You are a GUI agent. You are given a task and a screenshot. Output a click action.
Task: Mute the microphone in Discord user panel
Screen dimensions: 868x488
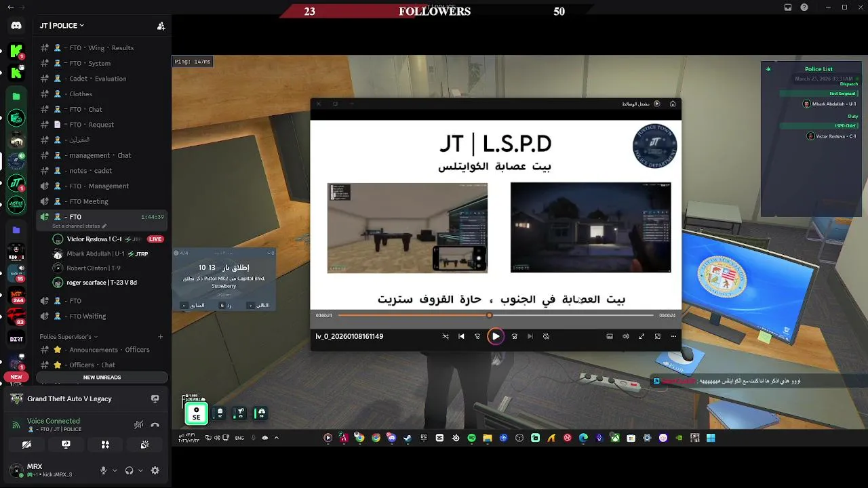point(104,470)
